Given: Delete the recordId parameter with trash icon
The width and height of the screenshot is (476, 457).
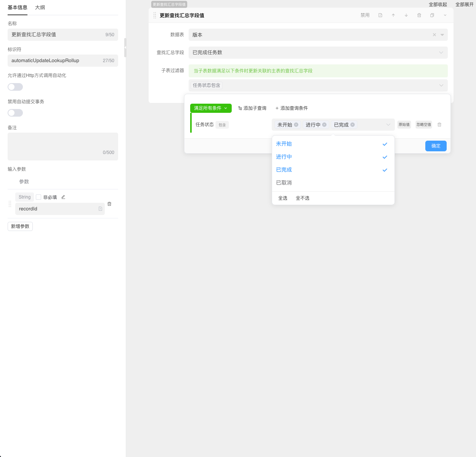Looking at the screenshot, I should [x=109, y=204].
